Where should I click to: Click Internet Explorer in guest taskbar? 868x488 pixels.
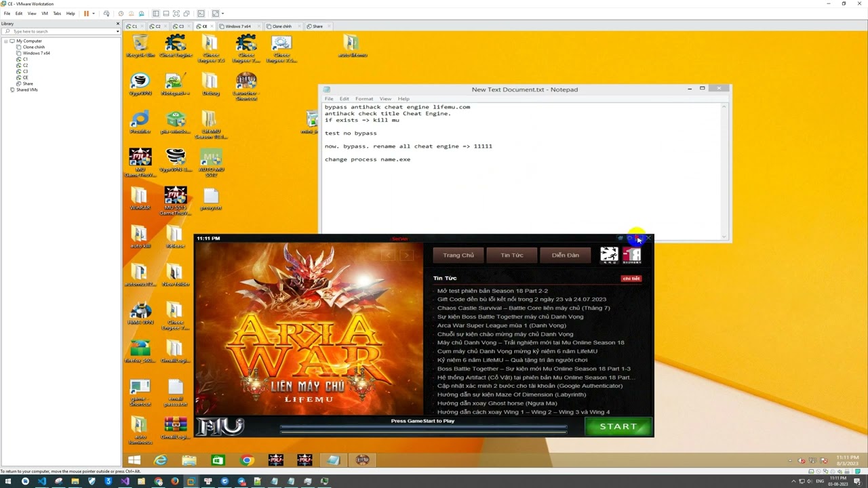[160, 460]
